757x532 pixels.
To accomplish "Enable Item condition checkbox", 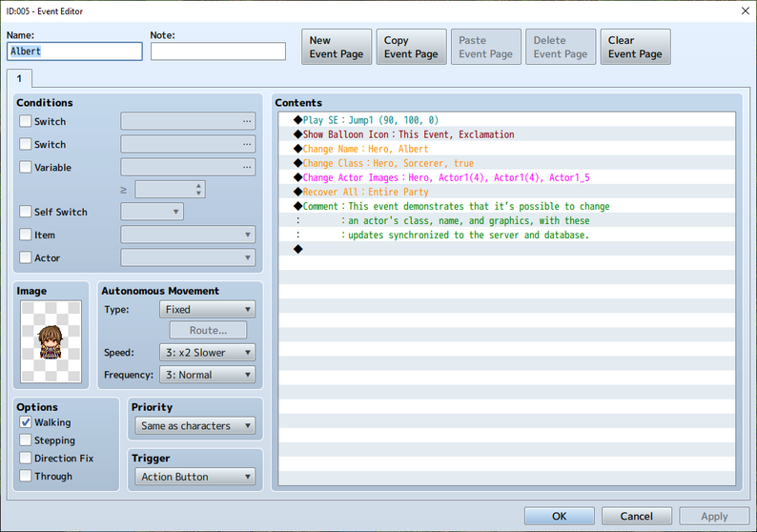I will click(x=26, y=235).
